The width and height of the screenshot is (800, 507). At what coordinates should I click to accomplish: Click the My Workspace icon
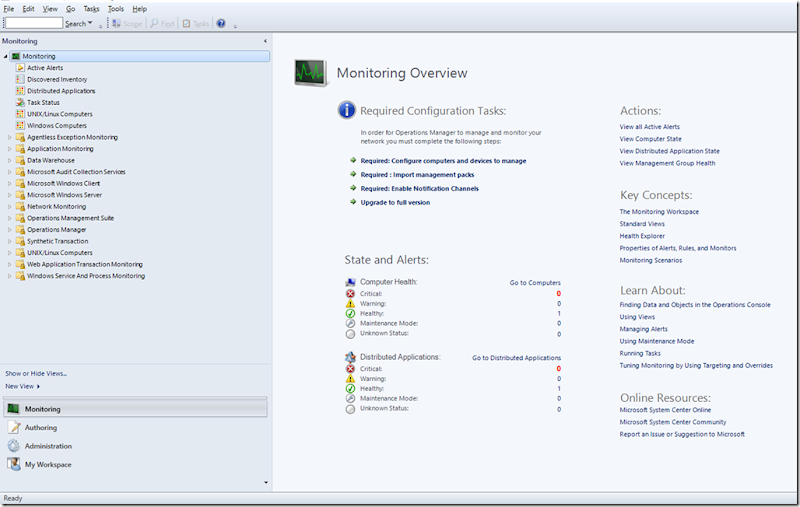[14, 464]
